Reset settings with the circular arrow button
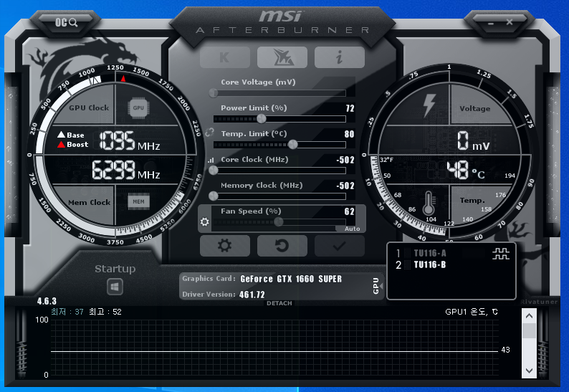Image resolution: width=569 pixels, height=392 pixels. (282, 246)
